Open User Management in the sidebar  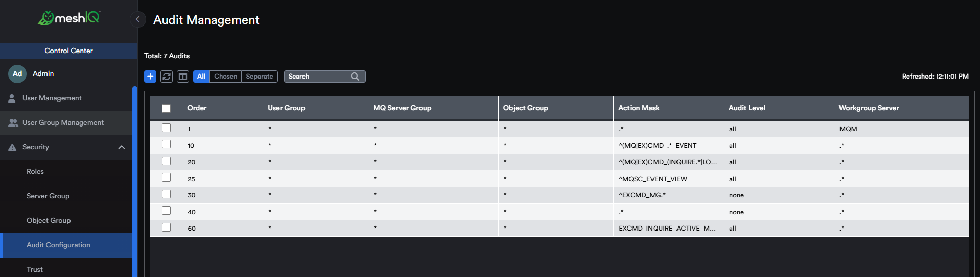point(66,98)
